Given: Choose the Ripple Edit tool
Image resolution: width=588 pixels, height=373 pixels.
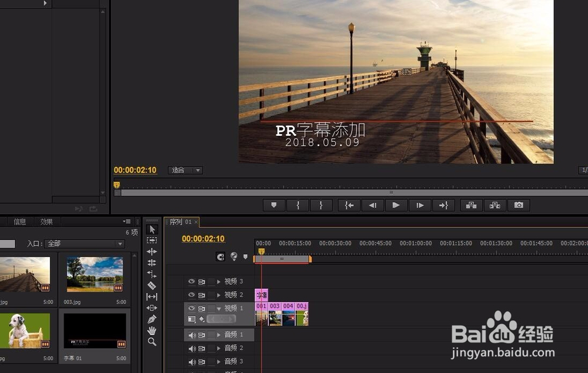Looking at the screenshot, I should click(x=152, y=251).
